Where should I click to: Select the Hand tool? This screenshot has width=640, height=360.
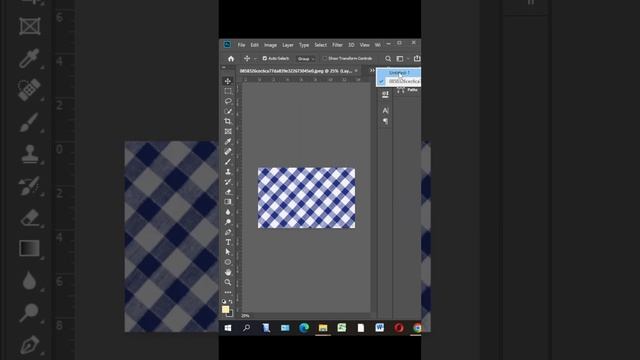pyautogui.click(x=228, y=272)
